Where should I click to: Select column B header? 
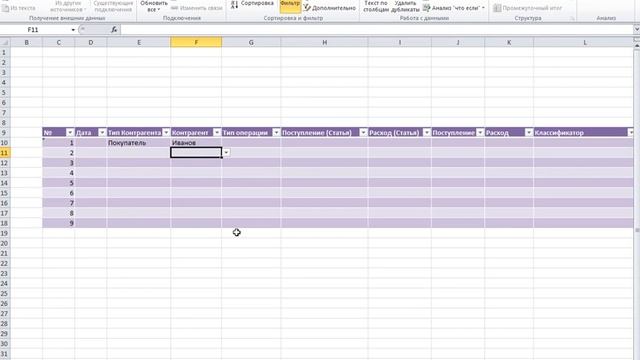coord(26,42)
